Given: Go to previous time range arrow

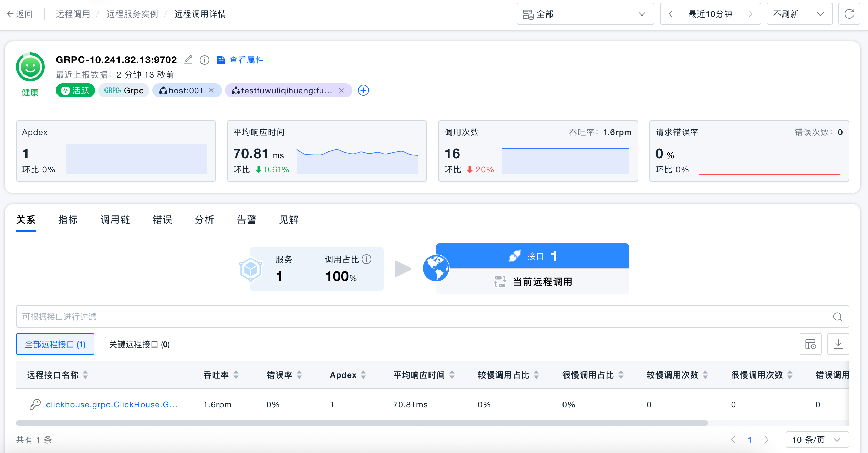Looking at the screenshot, I should pyautogui.click(x=671, y=14).
